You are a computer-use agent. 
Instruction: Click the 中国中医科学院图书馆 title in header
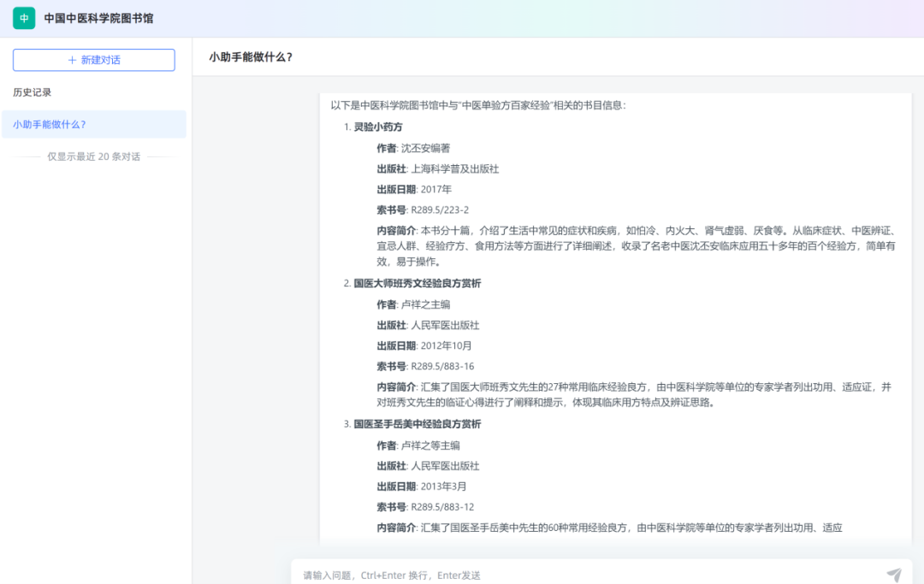coord(98,18)
